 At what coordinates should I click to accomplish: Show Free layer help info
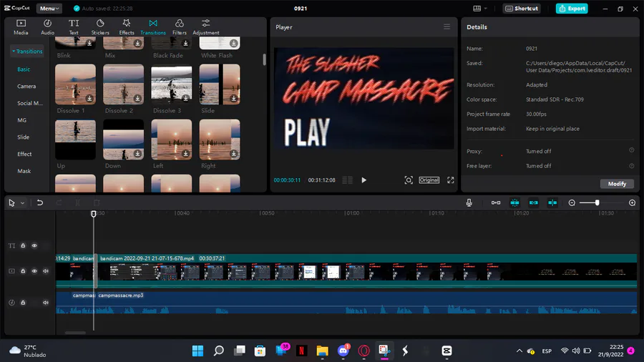tap(632, 166)
